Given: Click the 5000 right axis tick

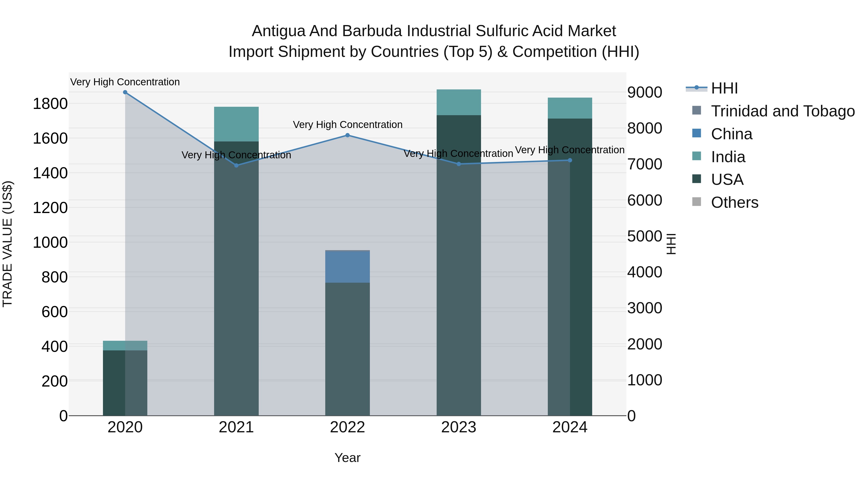Looking at the screenshot, I should pos(644,236).
